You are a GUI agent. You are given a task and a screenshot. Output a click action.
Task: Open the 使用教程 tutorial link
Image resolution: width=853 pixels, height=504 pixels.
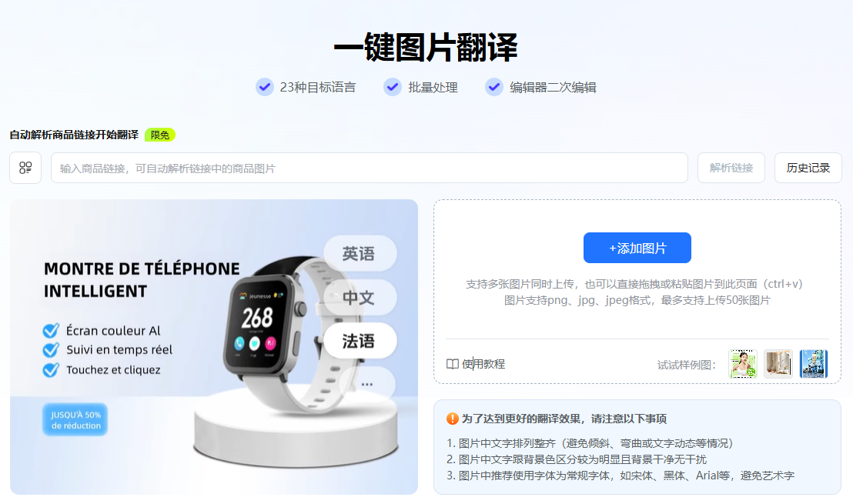pyautogui.click(x=483, y=364)
